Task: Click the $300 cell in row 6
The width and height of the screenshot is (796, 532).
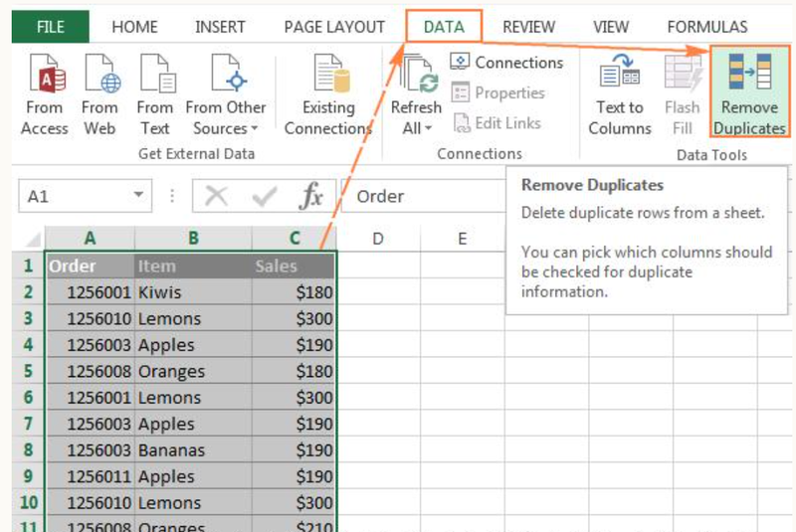Action: pos(294,398)
